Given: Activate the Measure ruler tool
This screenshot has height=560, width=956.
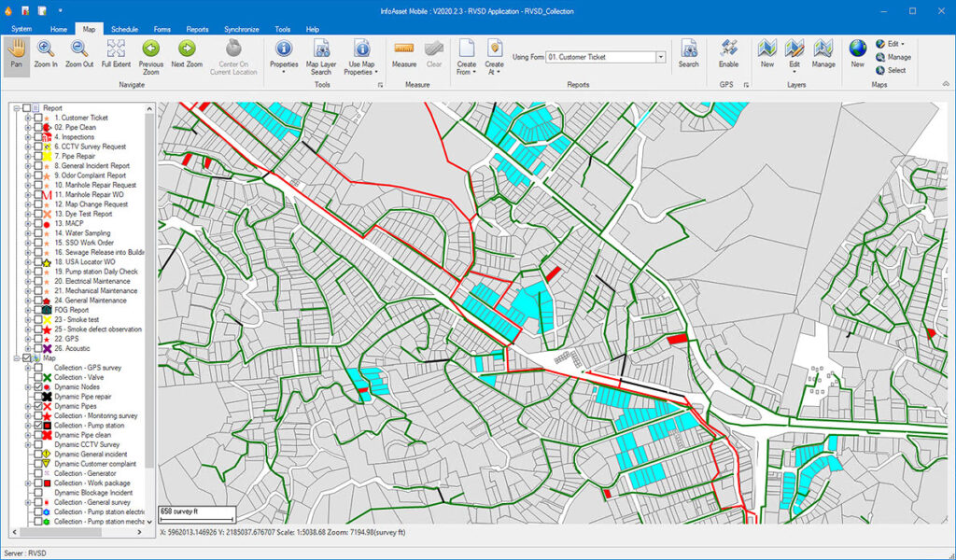Looking at the screenshot, I should [x=404, y=54].
